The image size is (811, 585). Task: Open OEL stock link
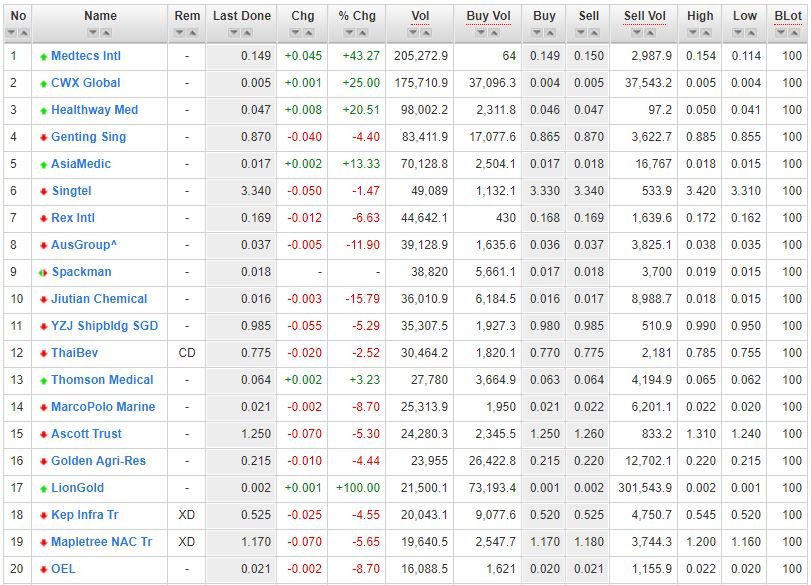click(63, 569)
